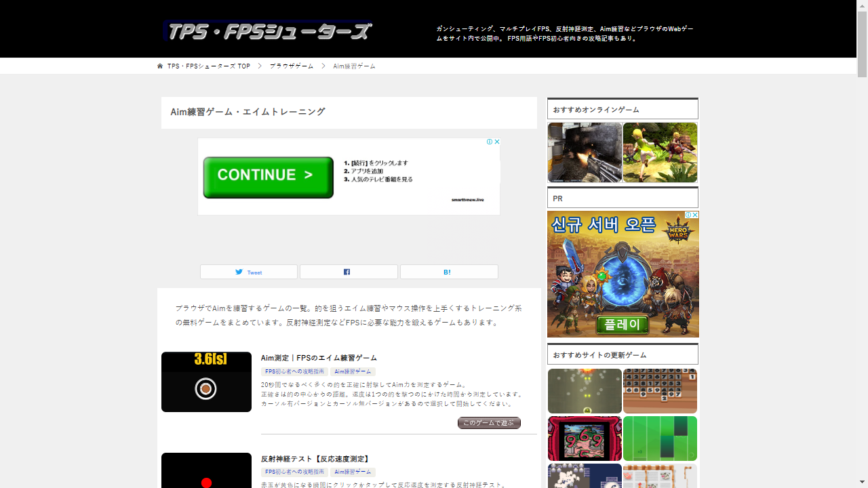Open the Aim測定 game thumbnail with target
Image resolution: width=868 pixels, height=488 pixels.
206,382
